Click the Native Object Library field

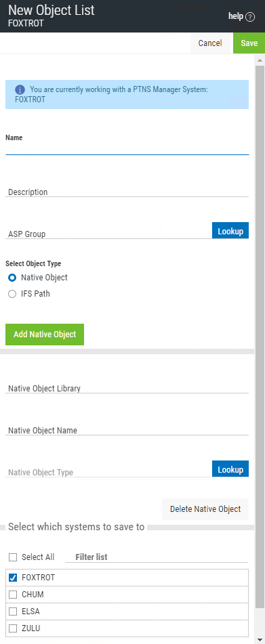point(127,388)
